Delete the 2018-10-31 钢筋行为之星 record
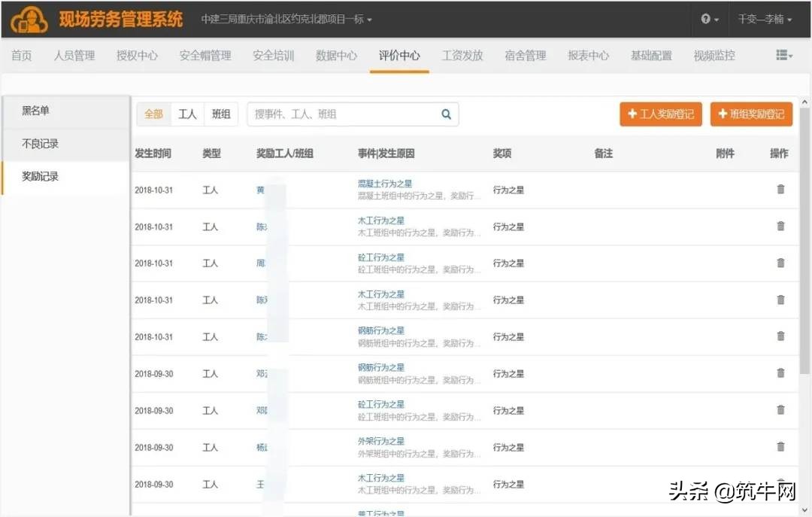The width and height of the screenshot is (812, 517). coord(780,336)
